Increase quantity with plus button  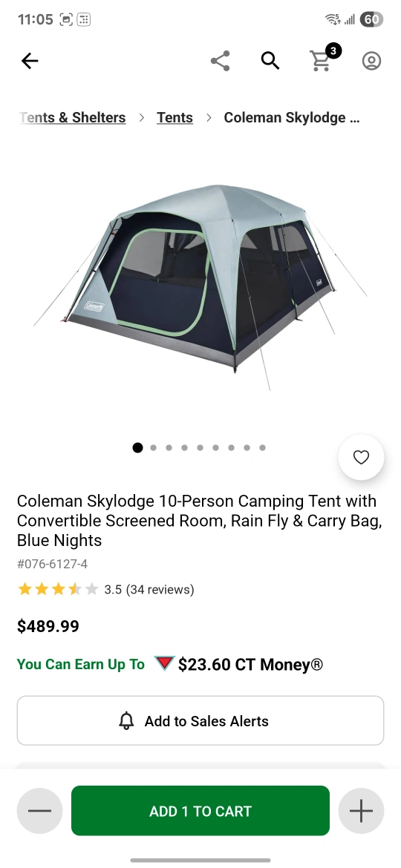[361, 811]
